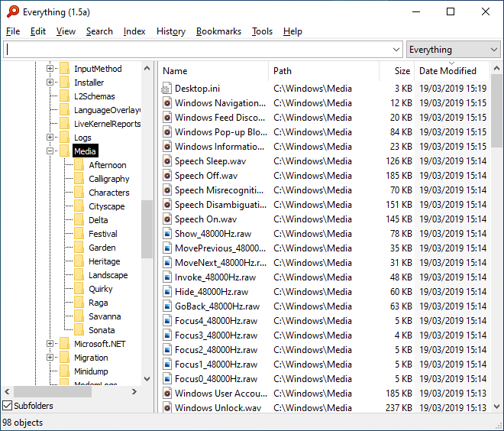The image size is (504, 431).
Task: Open the History menu
Action: tap(171, 31)
